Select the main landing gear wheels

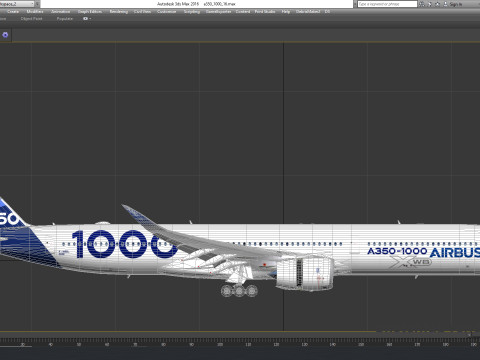click(239, 290)
